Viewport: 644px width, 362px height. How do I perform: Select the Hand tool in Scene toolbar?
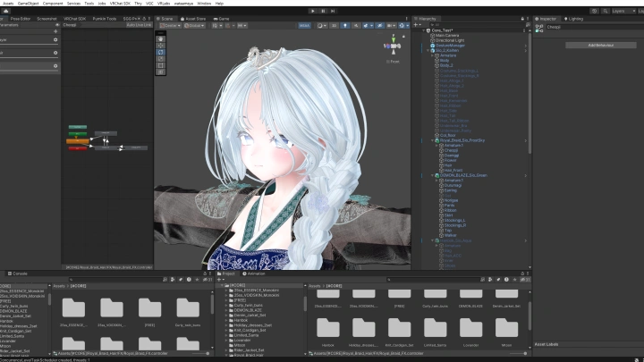[x=161, y=39]
